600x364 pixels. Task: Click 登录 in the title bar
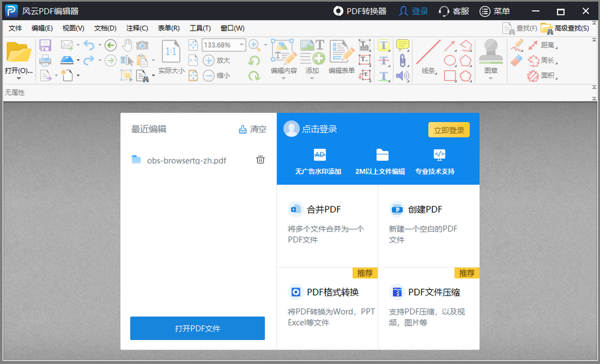(413, 11)
